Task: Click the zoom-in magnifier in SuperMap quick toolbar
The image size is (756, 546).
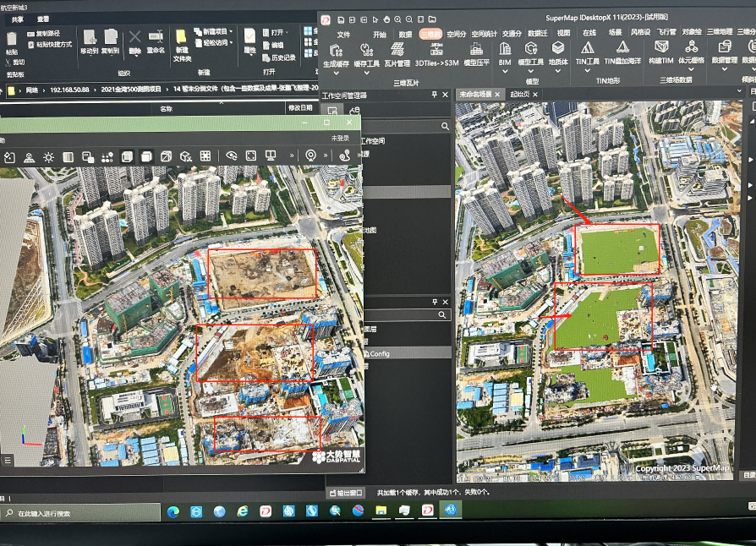Action: point(397,19)
